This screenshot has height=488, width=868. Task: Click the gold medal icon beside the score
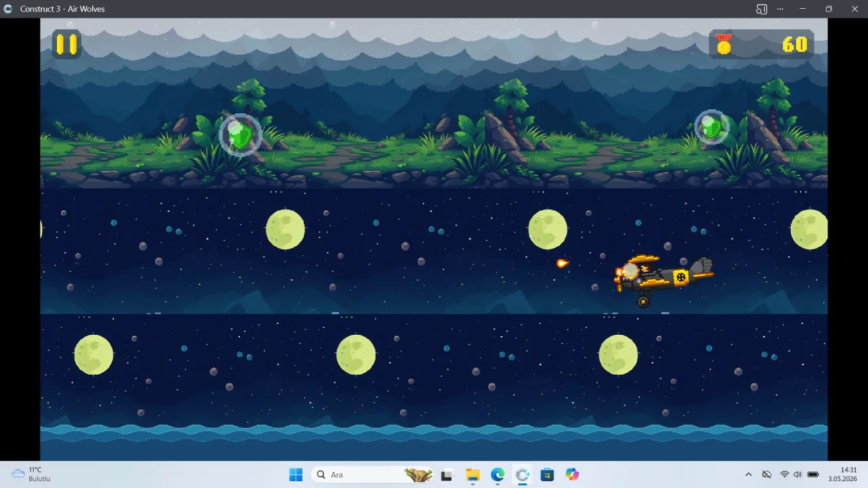pyautogui.click(x=724, y=45)
